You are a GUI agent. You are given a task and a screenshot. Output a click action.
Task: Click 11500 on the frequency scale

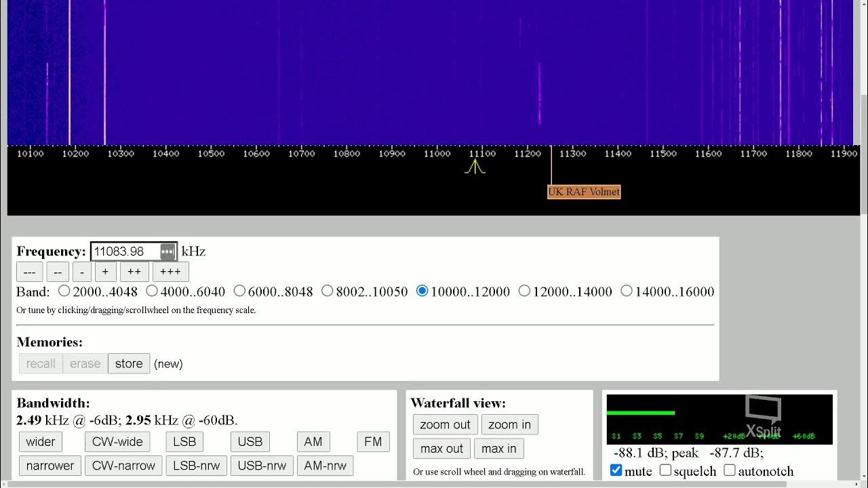(x=663, y=154)
